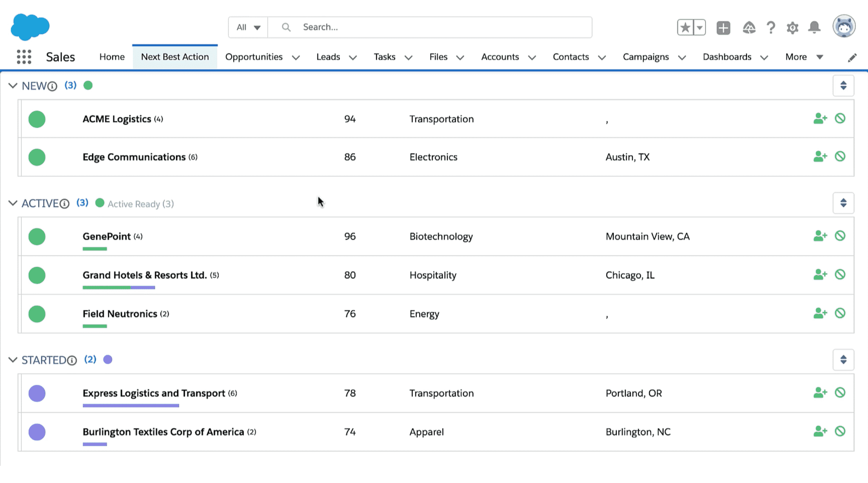Expand the More navigation menu

(804, 57)
